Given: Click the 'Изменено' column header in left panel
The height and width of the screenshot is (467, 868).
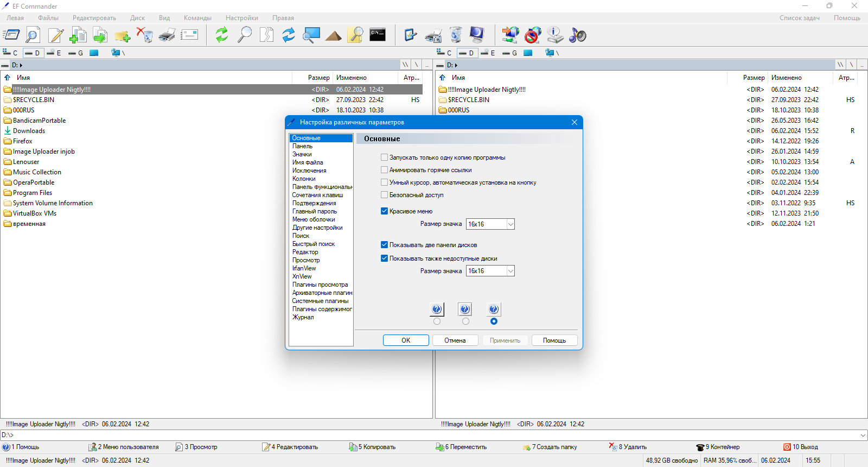Looking at the screenshot, I should pos(351,78).
